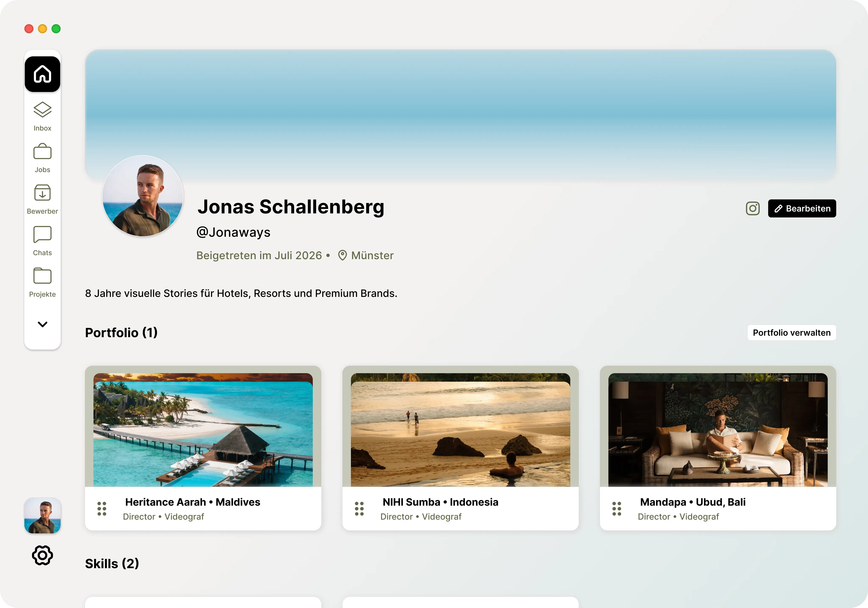Click the NIHI Sumba • Indonesia title
868x608 pixels.
coord(440,502)
